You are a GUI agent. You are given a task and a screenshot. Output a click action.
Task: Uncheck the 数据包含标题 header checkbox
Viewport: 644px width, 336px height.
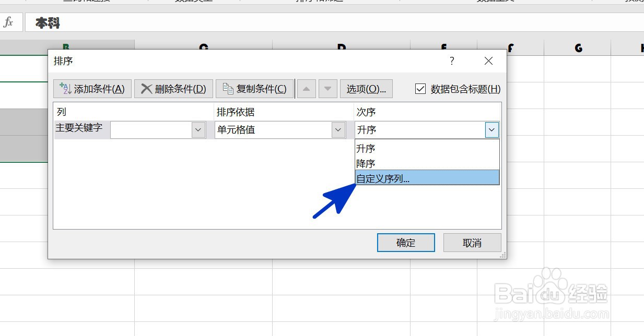(x=420, y=89)
